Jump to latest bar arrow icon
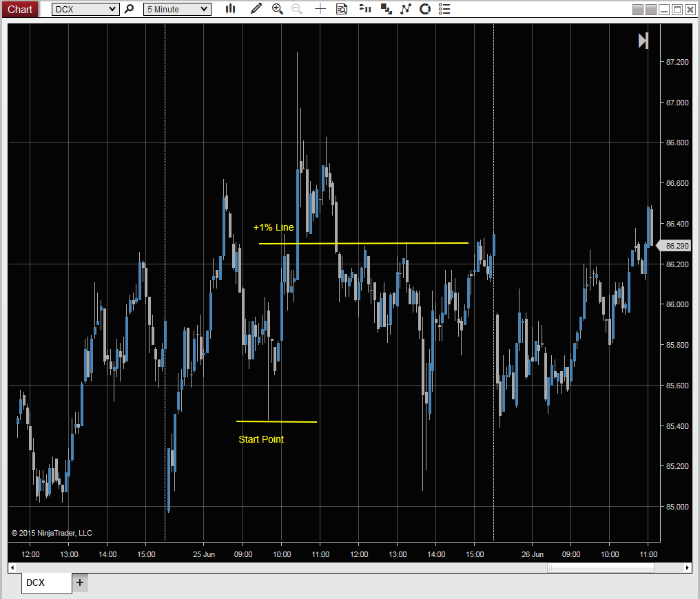Image resolution: width=700 pixels, height=599 pixels. click(644, 41)
